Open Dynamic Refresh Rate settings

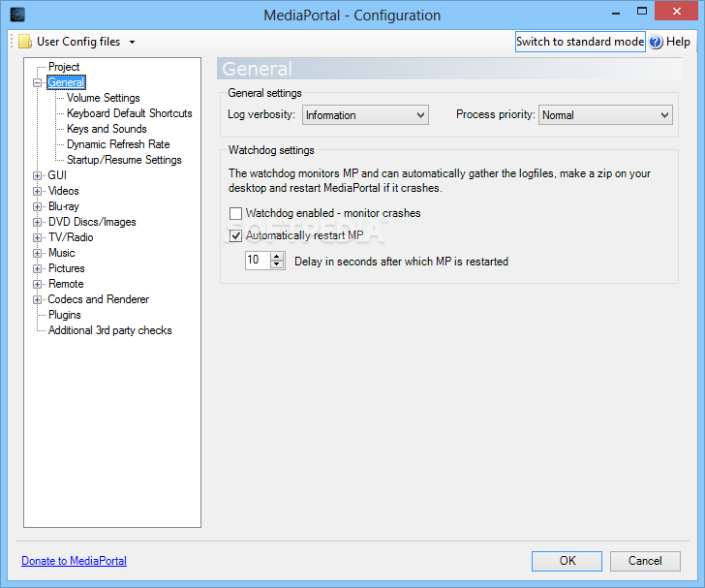point(118,144)
